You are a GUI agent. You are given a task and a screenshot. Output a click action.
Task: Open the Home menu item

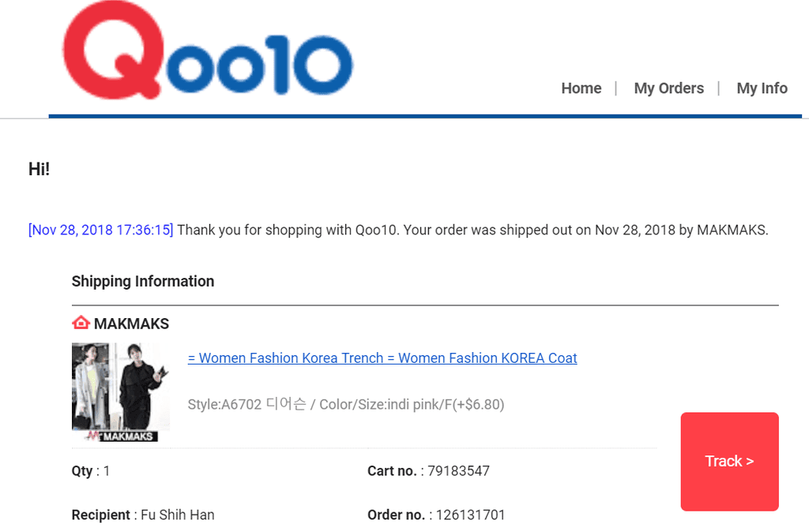(581, 88)
